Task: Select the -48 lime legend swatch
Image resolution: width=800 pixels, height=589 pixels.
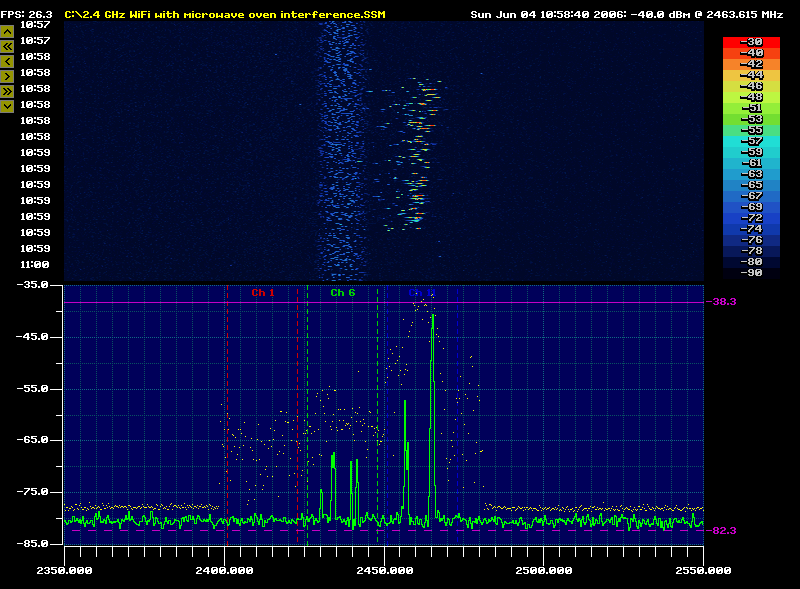Action: pos(751,97)
